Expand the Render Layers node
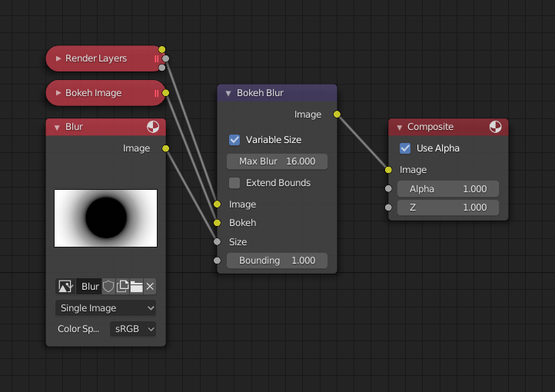Screen dimensions: 555x392 pos(58,58)
